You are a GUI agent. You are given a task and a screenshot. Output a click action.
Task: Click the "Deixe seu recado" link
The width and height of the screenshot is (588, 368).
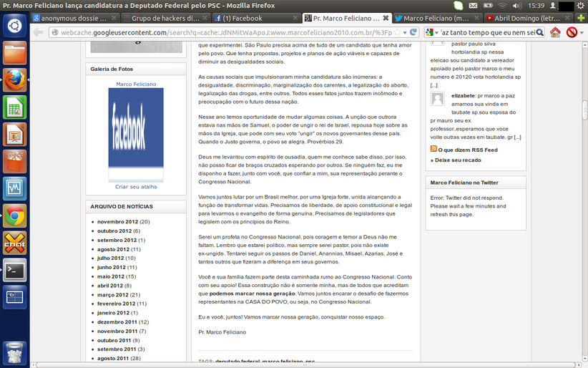pos(459,160)
